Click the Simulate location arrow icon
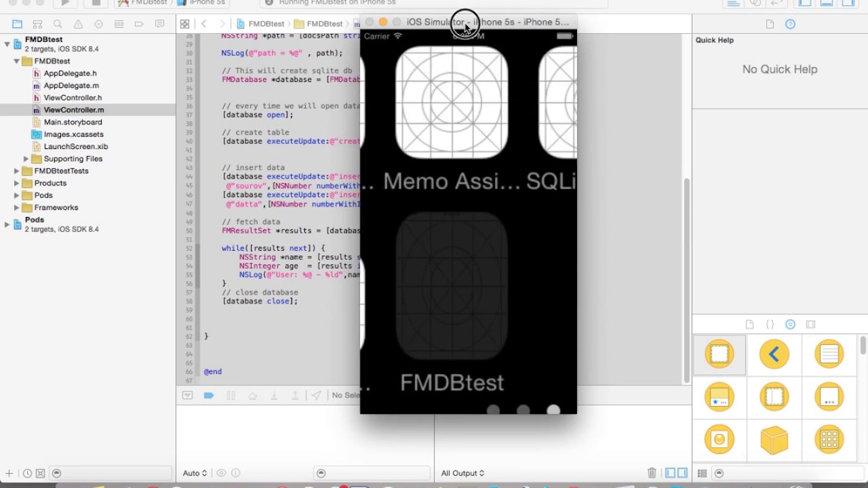 click(x=316, y=395)
